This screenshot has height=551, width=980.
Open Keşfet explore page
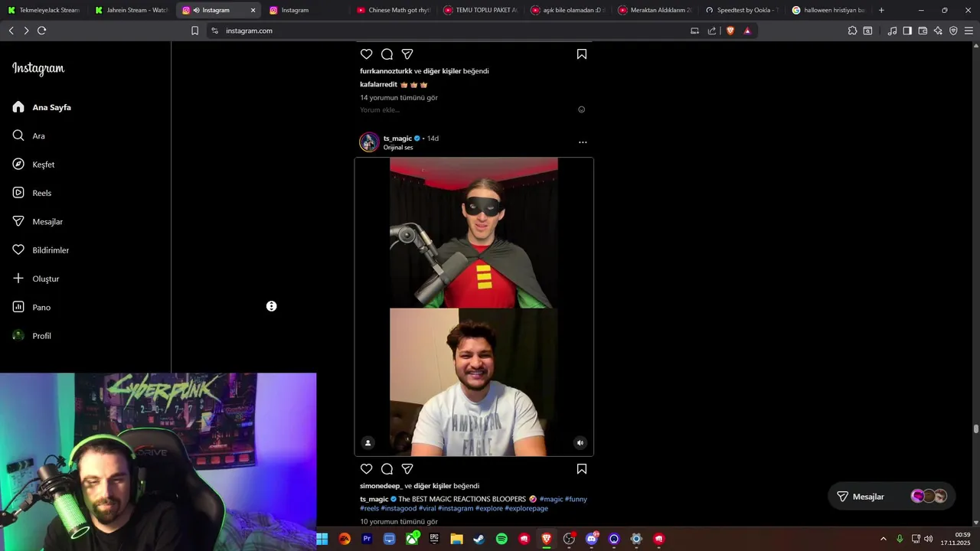pos(34,165)
